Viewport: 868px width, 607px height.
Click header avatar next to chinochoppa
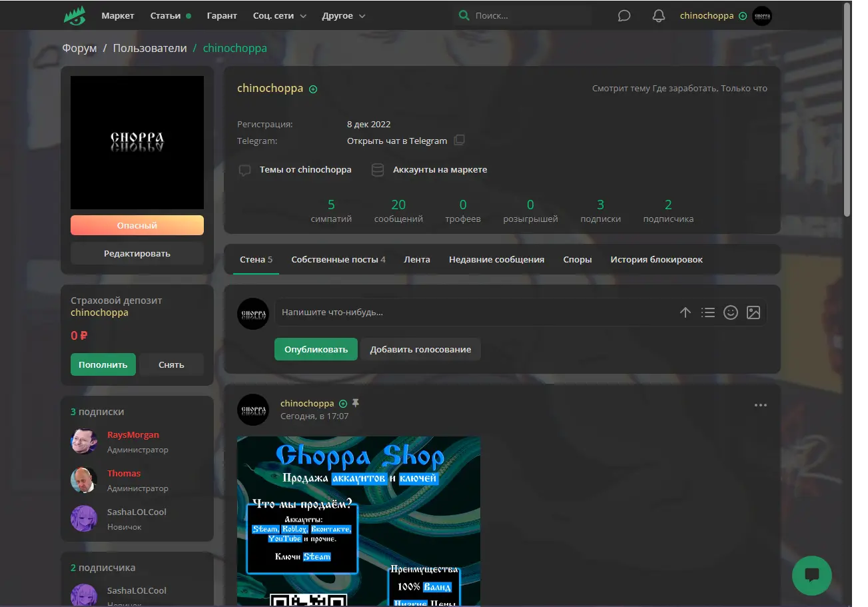(x=762, y=15)
